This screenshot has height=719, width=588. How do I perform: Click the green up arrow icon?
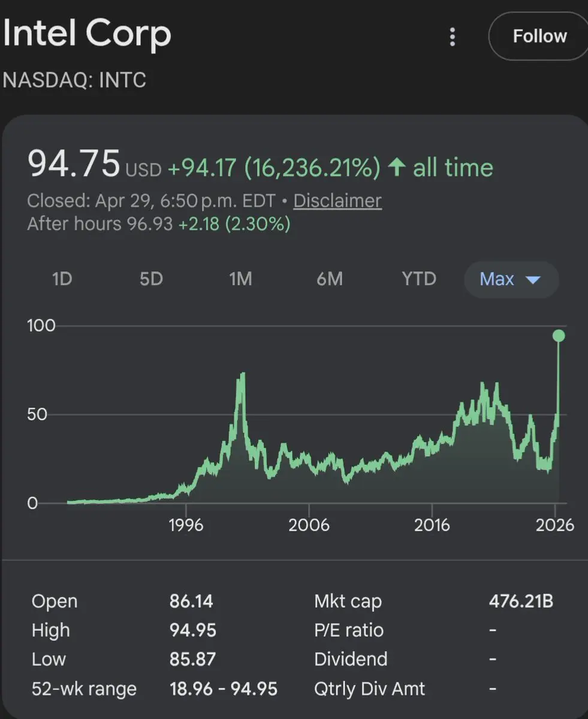pyautogui.click(x=396, y=168)
